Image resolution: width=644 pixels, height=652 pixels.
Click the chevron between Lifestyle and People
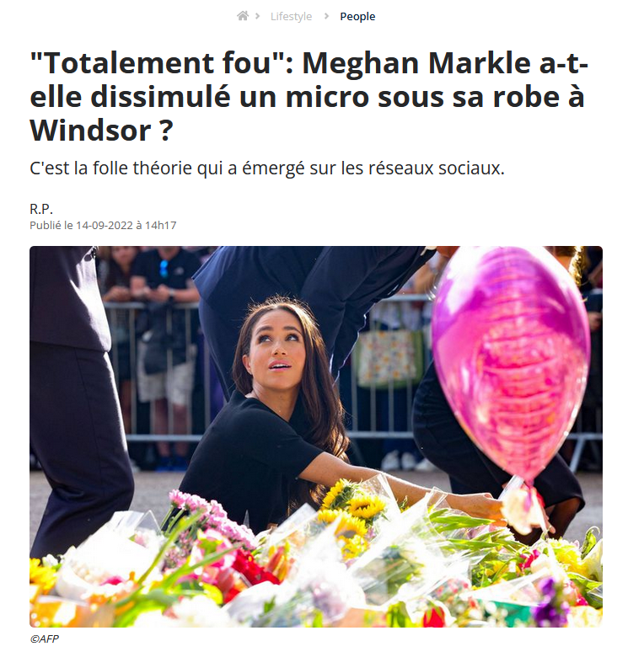click(326, 16)
